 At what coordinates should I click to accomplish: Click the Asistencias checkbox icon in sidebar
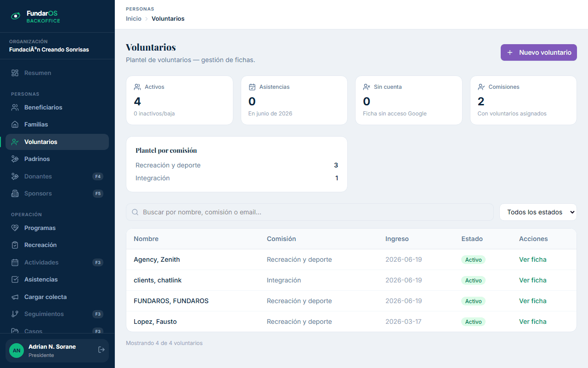tap(15, 279)
